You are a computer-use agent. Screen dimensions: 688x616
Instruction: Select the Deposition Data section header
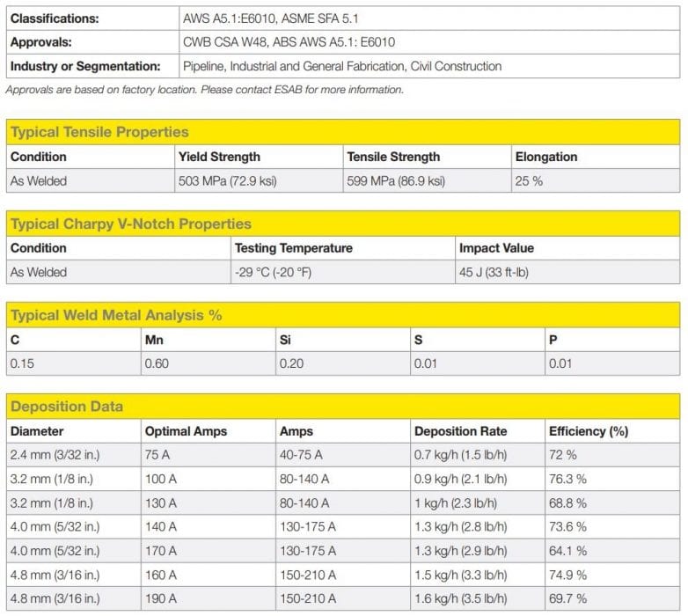67,407
